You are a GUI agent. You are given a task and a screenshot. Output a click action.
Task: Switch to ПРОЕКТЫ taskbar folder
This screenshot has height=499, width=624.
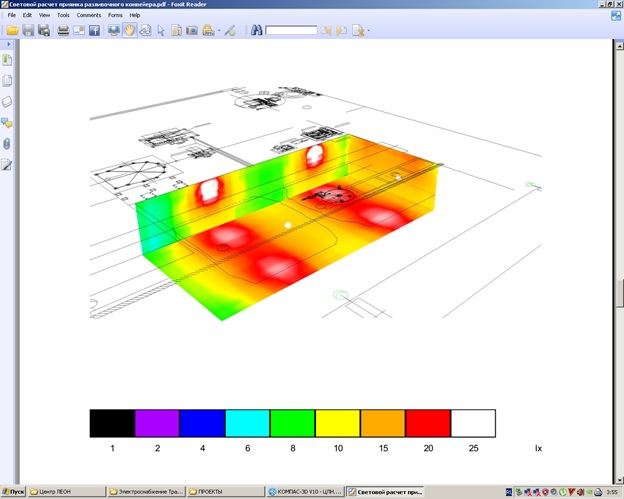pos(226,492)
